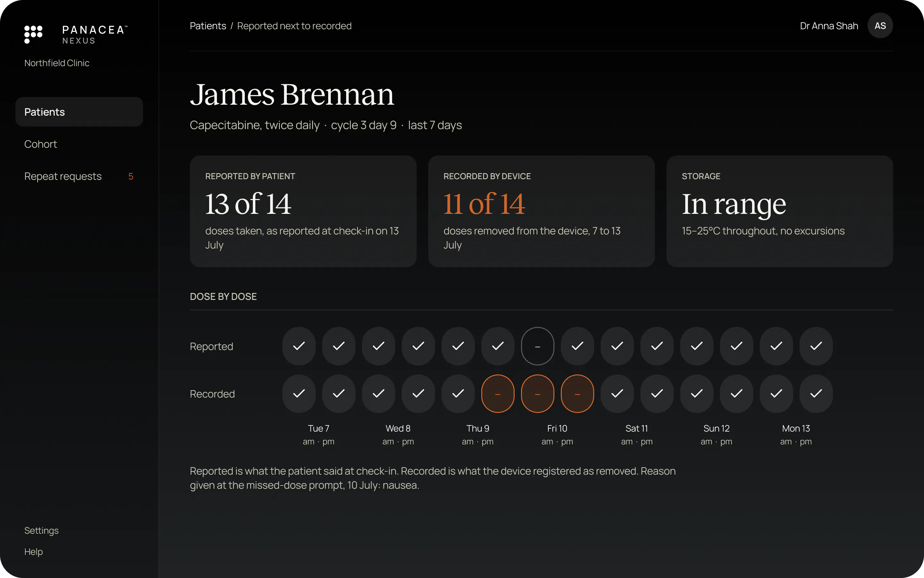Select the Reported Tue 7 pm check
Viewport: 924px width, 578px height.
tap(339, 346)
